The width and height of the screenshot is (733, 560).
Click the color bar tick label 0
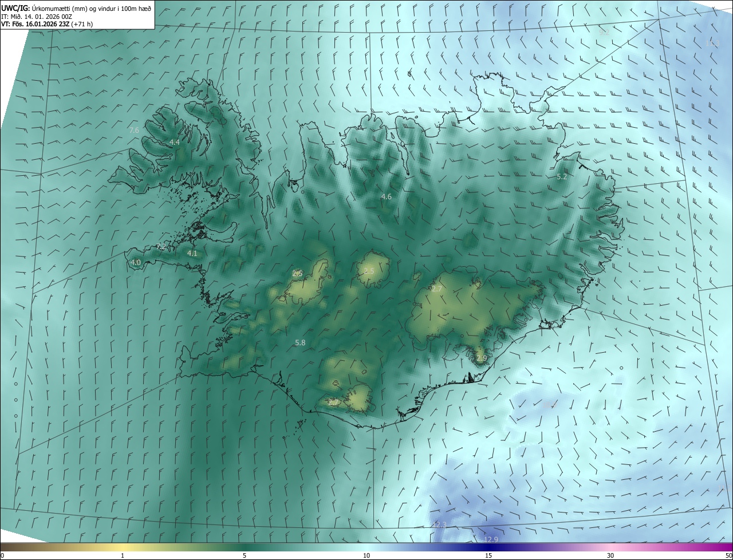[2, 555]
